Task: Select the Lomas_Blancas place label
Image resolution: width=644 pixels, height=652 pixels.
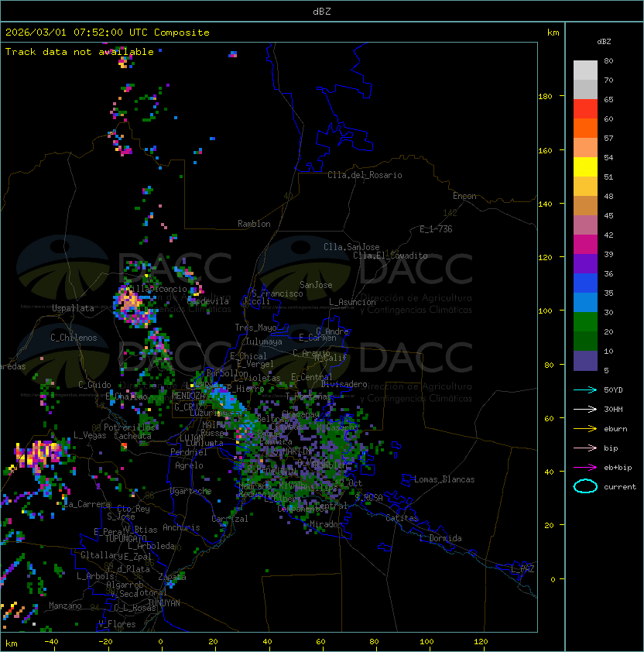Action: 444,479
